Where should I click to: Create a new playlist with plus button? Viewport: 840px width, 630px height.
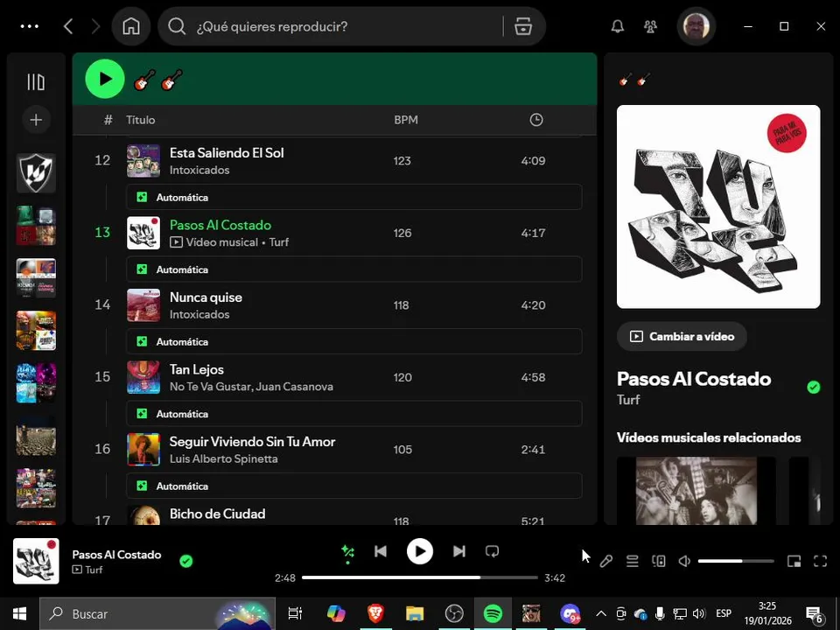point(36,120)
